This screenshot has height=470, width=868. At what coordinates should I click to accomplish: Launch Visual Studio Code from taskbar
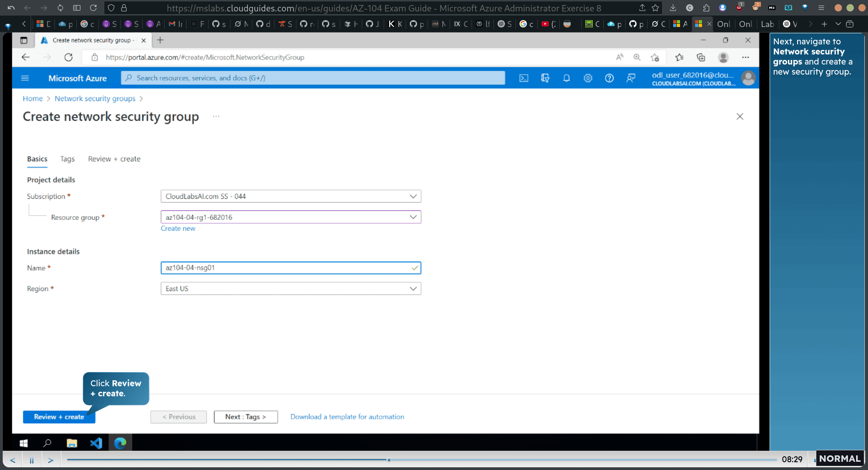point(96,443)
